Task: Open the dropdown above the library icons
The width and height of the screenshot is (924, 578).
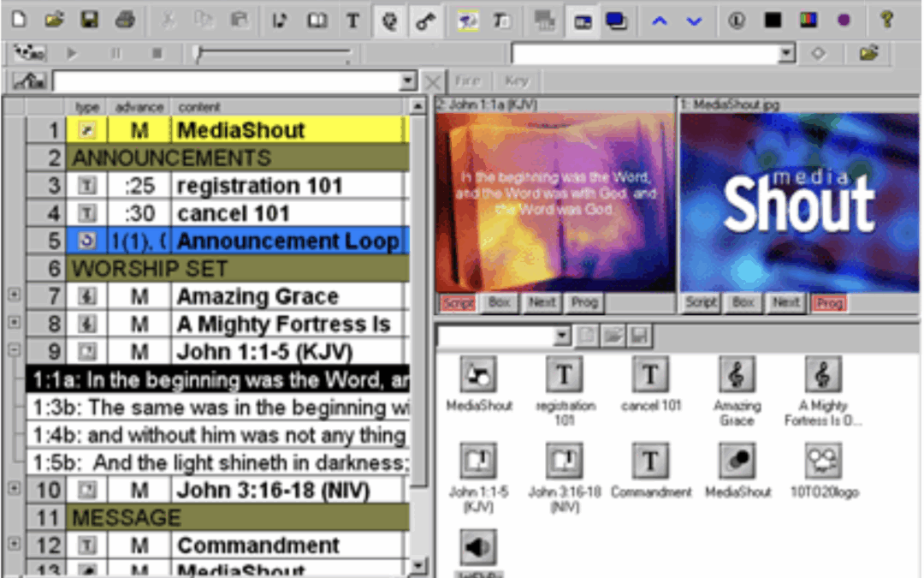Action: (562, 337)
